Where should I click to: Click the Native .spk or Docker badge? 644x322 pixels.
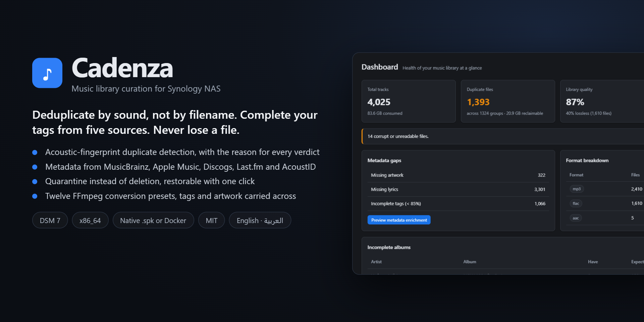(x=153, y=220)
